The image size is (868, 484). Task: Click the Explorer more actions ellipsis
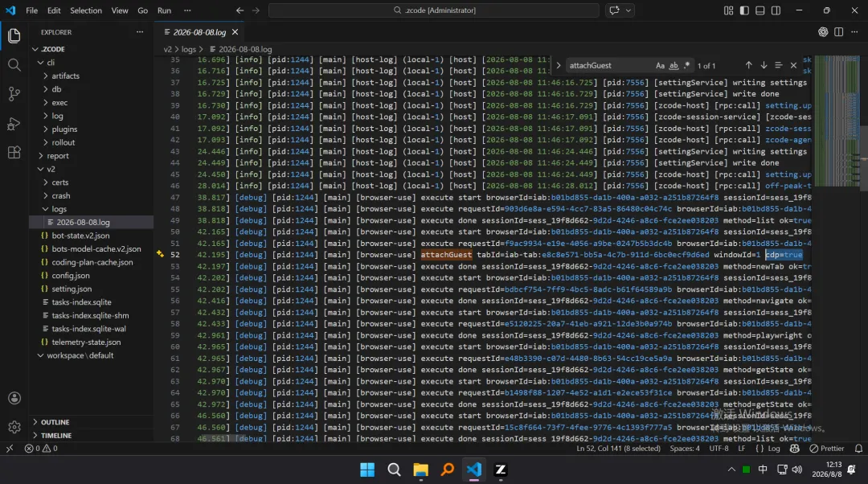click(140, 32)
